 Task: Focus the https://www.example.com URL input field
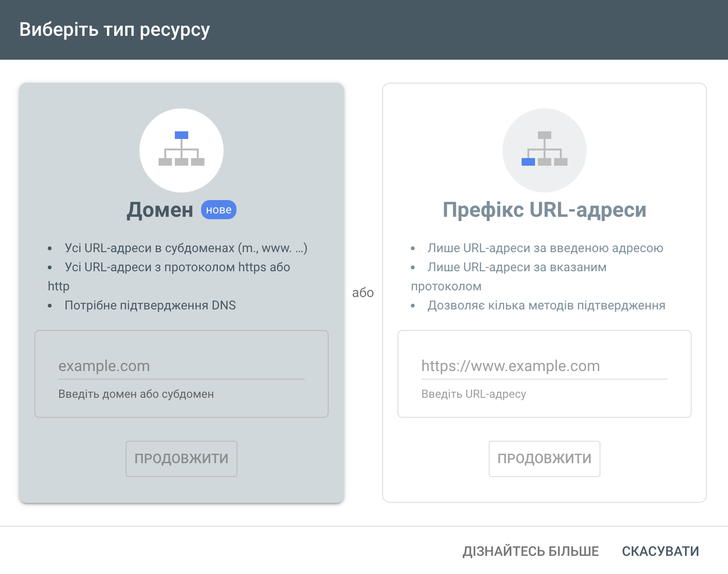(544, 366)
